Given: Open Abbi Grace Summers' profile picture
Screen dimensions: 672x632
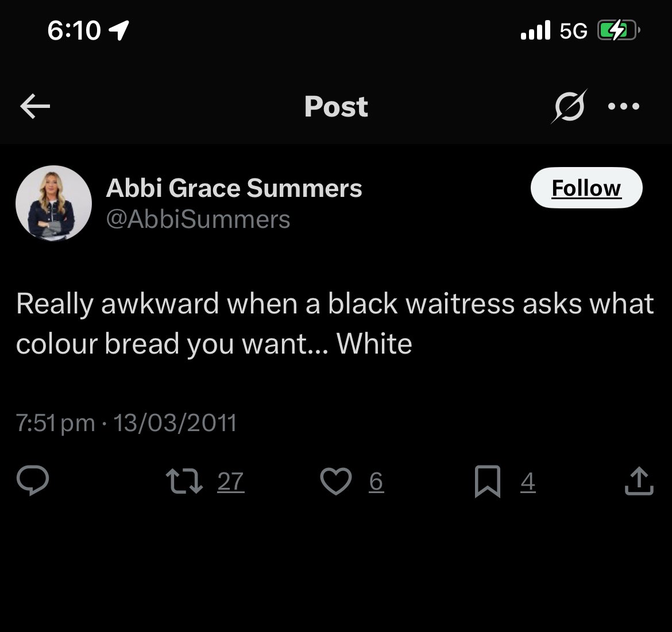Looking at the screenshot, I should 53,203.
